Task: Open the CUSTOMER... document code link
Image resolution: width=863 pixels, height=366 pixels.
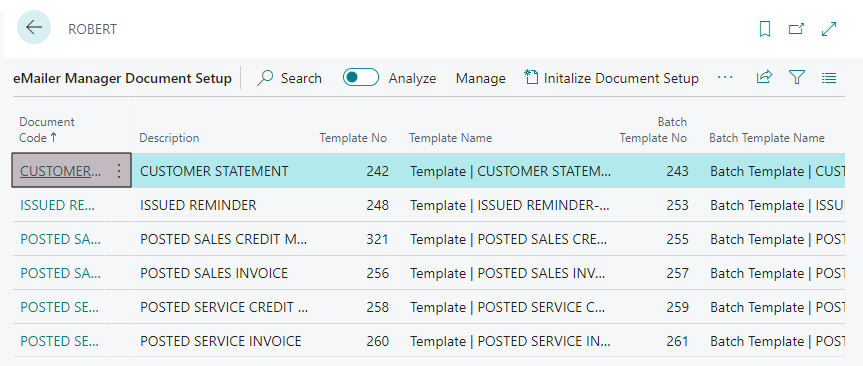Action: 61,171
